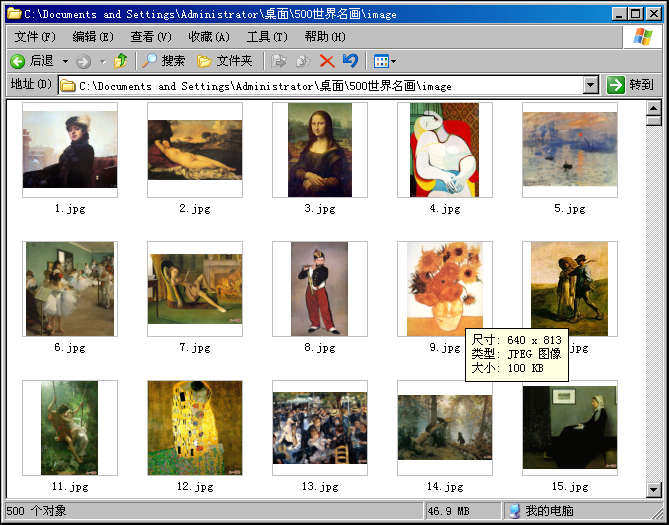Select the 5.jpg sunrise painting thumbnail
Viewport: 669px width, 525px height.
coord(570,150)
